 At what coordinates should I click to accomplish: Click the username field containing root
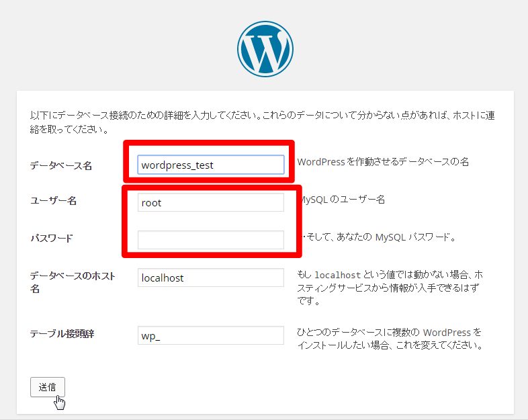click(210, 202)
